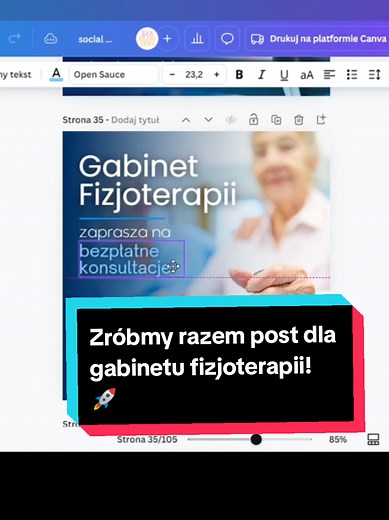The width and height of the screenshot is (389, 520).
Task: Click the cloud save status icon
Action: (50, 39)
